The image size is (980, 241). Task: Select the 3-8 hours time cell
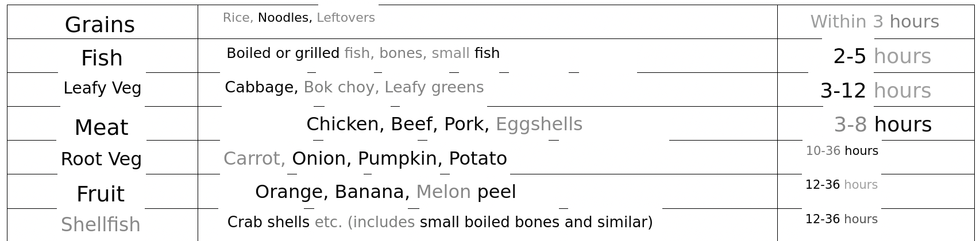(x=882, y=125)
